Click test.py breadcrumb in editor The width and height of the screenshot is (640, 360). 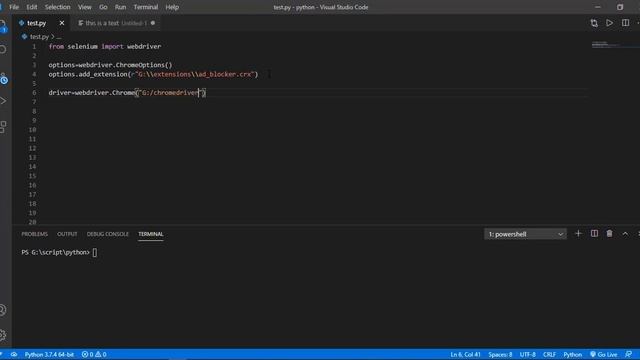point(39,37)
